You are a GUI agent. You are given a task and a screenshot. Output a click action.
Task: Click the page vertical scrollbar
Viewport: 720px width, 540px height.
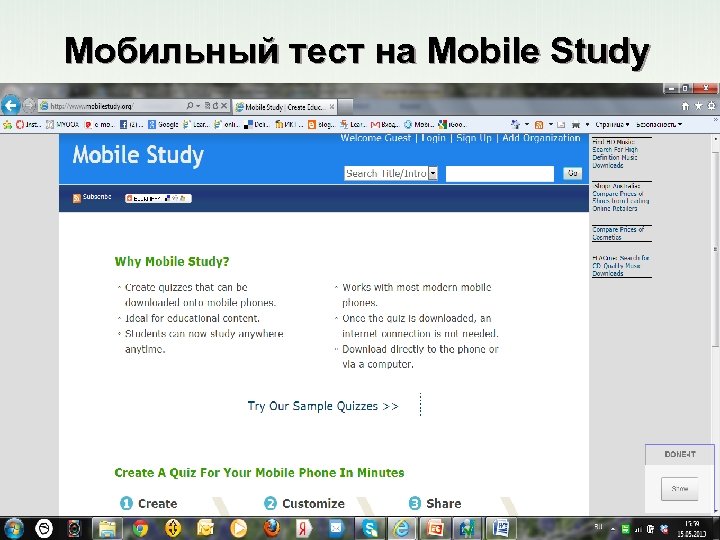[x=715, y=248]
